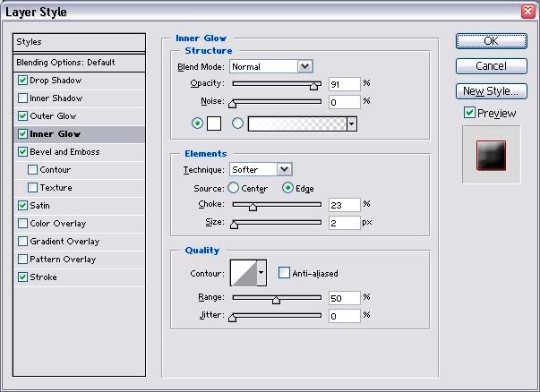Viewport: 540px width, 392px height.
Task: Enable the Pattern Overlay checkbox
Action: (x=22, y=260)
